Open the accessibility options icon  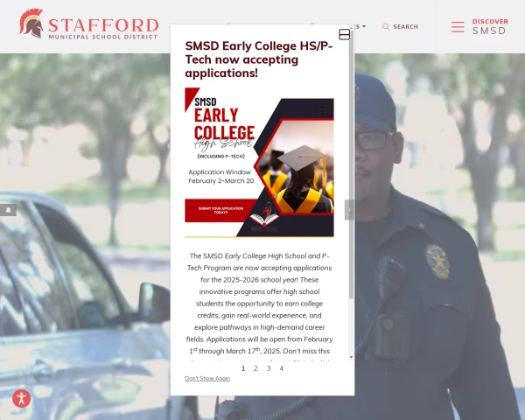21,399
